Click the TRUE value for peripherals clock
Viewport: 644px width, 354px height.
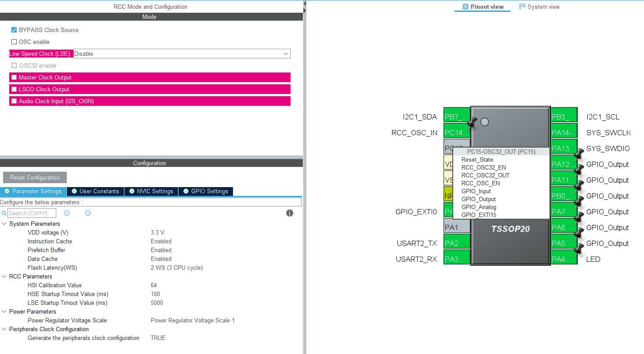click(x=158, y=338)
